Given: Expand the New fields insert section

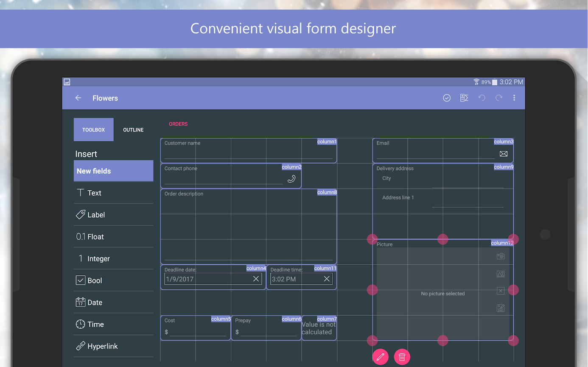Looking at the screenshot, I should (113, 171).
